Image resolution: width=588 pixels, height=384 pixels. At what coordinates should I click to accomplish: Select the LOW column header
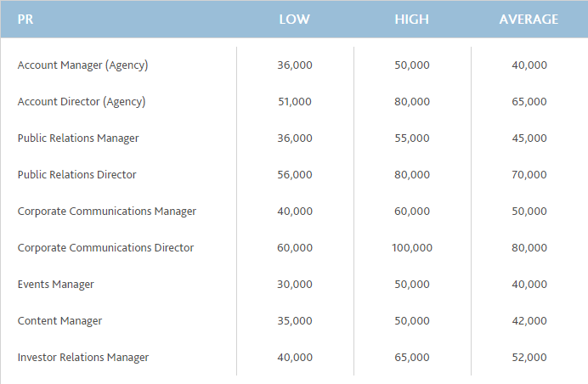coord(294,20)
